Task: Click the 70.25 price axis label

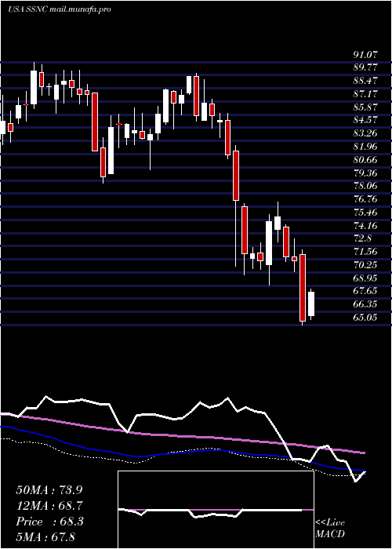Action: (x=365, y=265)
